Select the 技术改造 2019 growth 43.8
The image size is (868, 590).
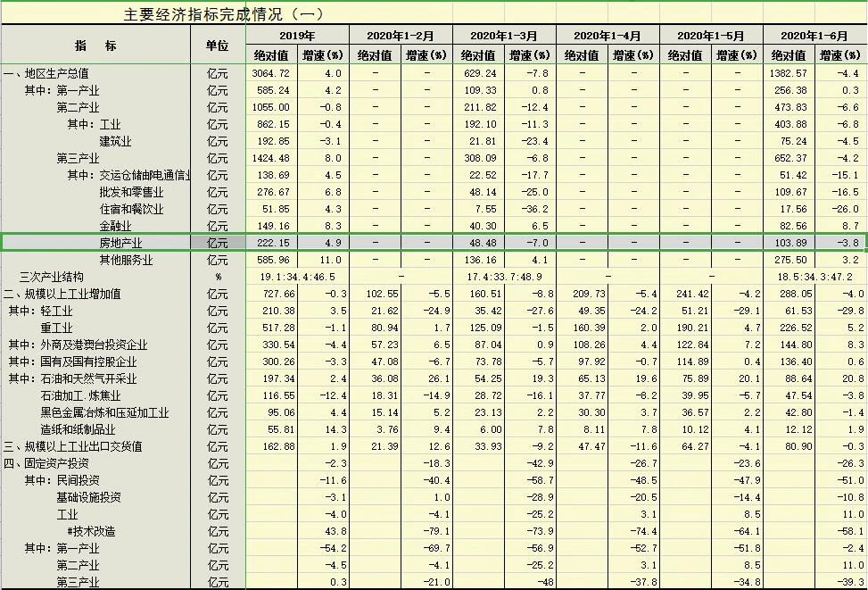(x=336, y=531)
